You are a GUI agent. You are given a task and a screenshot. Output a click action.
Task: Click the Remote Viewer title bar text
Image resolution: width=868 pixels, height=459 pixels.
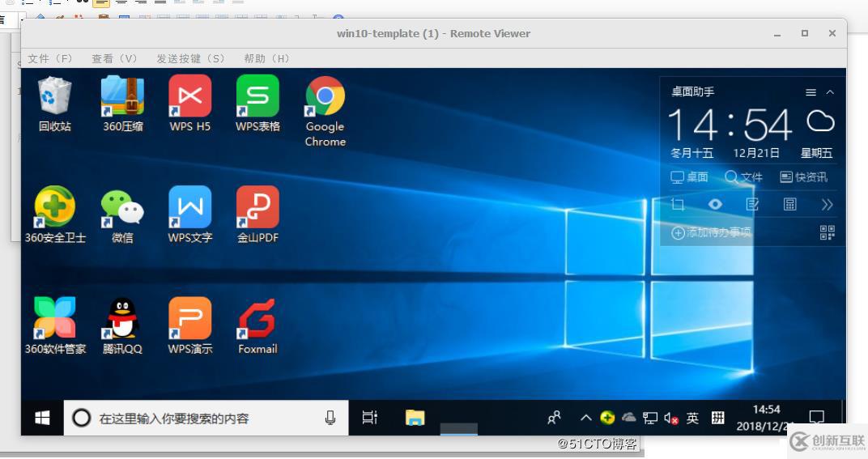tap(433, 33)
